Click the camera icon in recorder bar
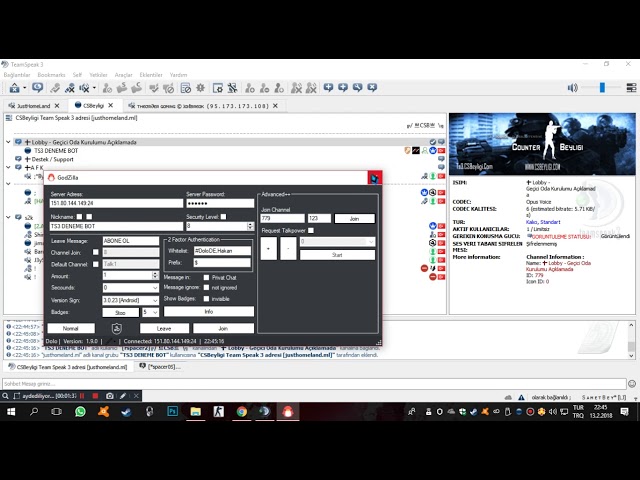640x480 pixels. pyautogui.click(x=110, y=396)
